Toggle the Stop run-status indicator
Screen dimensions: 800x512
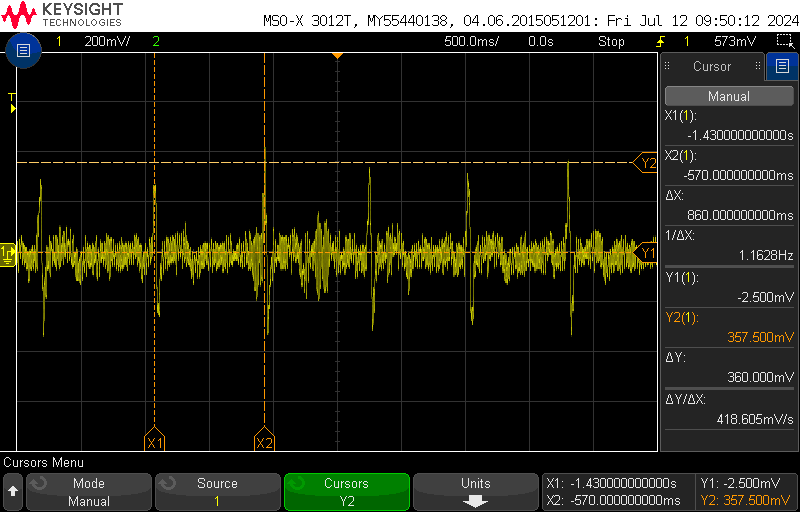point(611,41)
